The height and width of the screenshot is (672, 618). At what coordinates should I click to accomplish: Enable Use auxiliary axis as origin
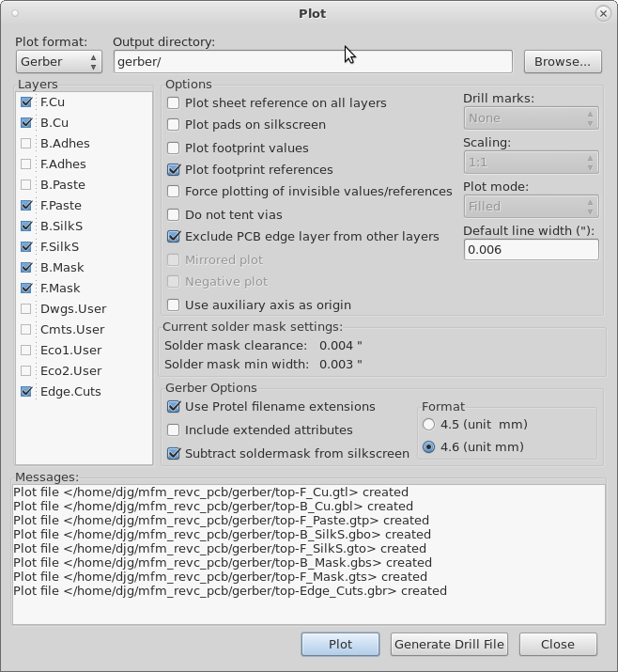[x=174, y=305]
